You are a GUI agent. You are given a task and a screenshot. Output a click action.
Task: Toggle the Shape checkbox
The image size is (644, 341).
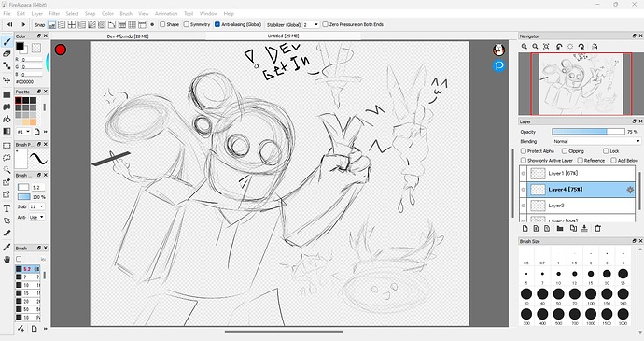click(162, 24)
